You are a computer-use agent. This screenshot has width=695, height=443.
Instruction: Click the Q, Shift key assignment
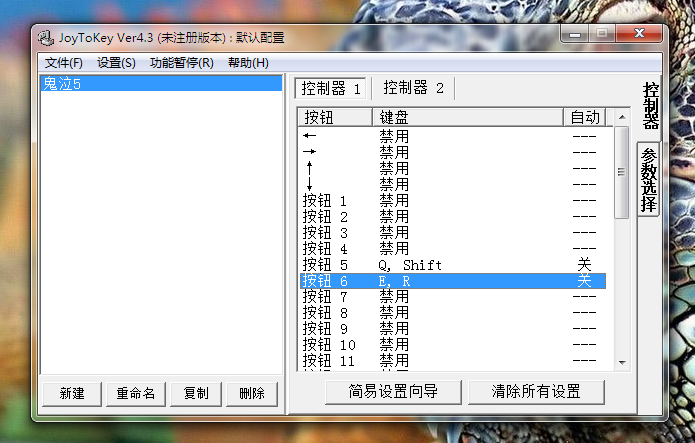[x=410, y=265]
